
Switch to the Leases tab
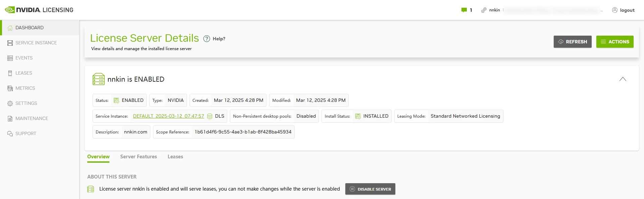tap(175, 157)
